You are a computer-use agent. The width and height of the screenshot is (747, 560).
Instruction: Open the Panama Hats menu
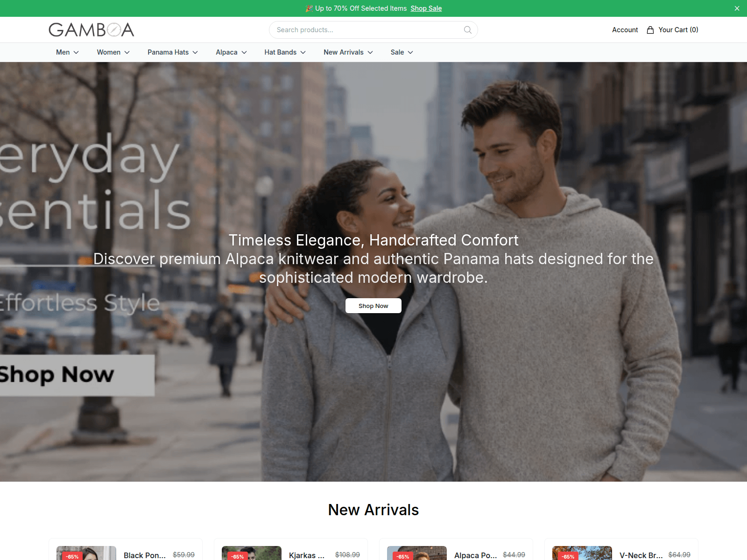[x=173, y=52]
